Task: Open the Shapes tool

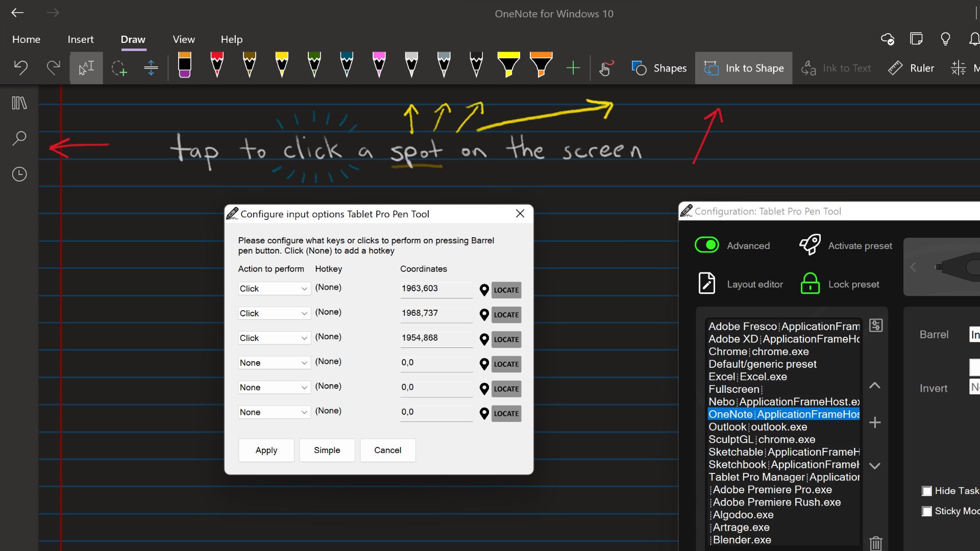Action: [x=659, y=68]
